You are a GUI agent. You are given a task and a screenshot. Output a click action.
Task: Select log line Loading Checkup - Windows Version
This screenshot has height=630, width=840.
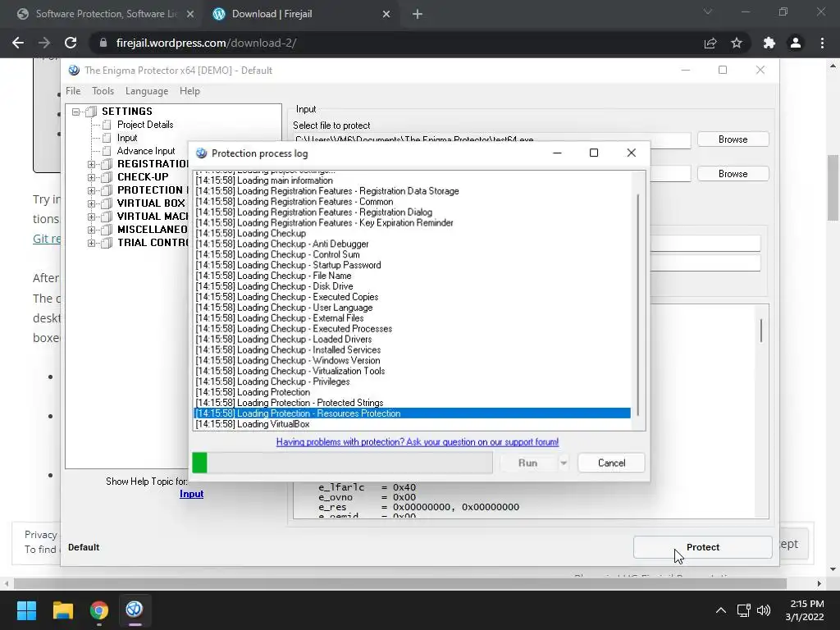tap(412, 361)
